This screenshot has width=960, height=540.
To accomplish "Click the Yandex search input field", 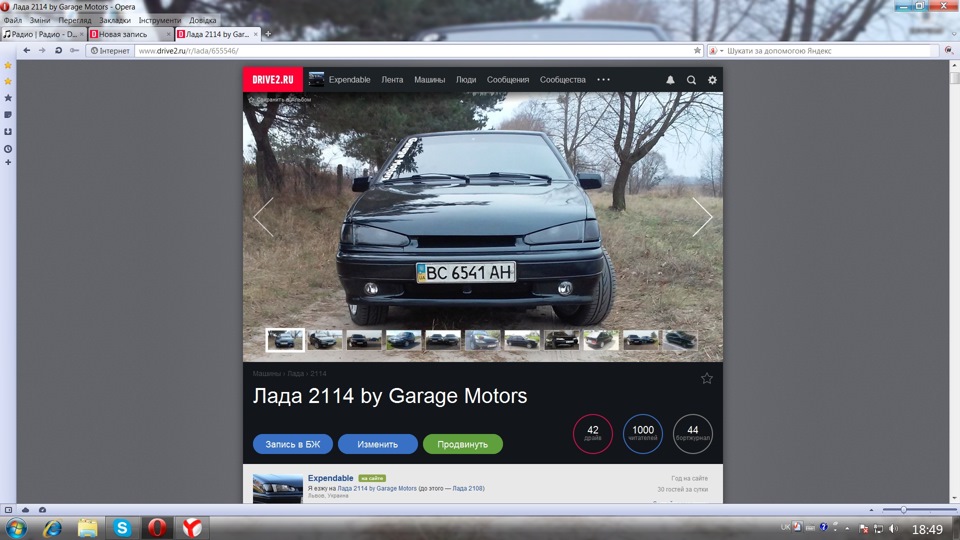I will [831, 51].
